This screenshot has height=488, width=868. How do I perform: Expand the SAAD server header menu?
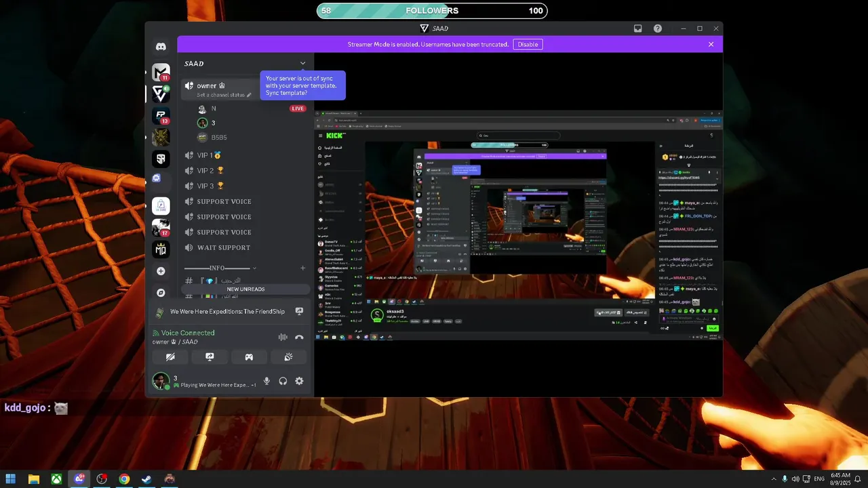point(302,64)
